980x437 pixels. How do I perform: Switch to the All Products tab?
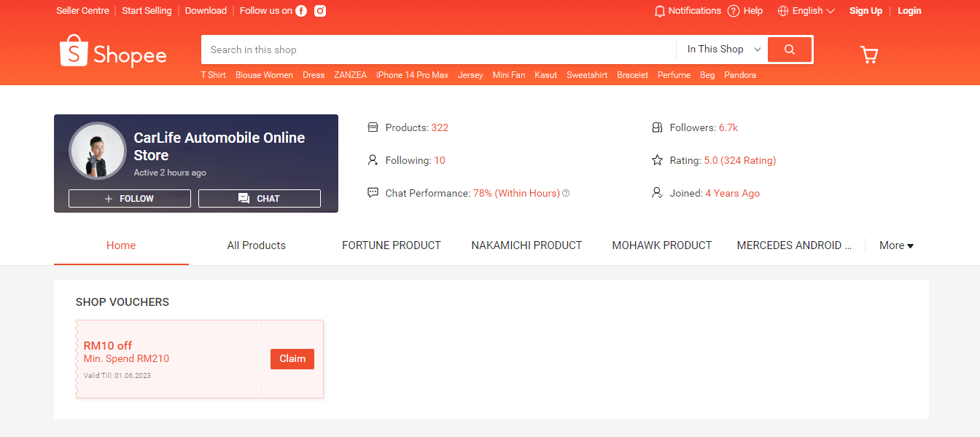click(257, 245)
